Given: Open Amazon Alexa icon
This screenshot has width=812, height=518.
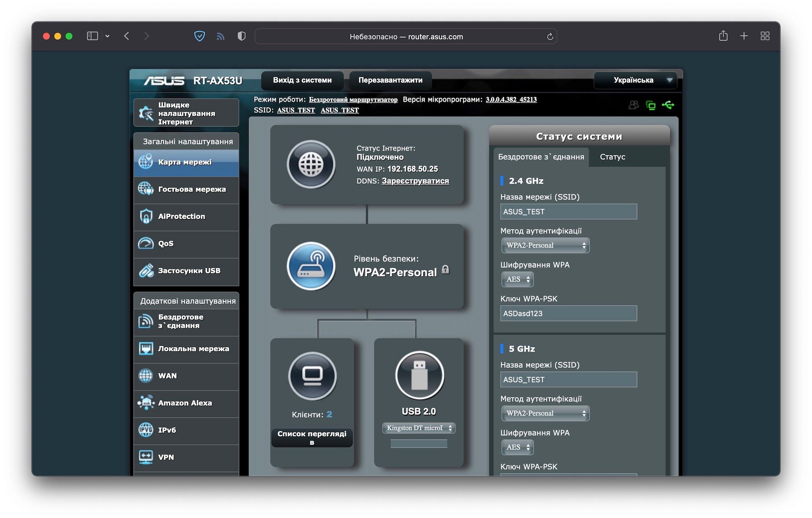Looking at the screenshot, I should 146,402.
